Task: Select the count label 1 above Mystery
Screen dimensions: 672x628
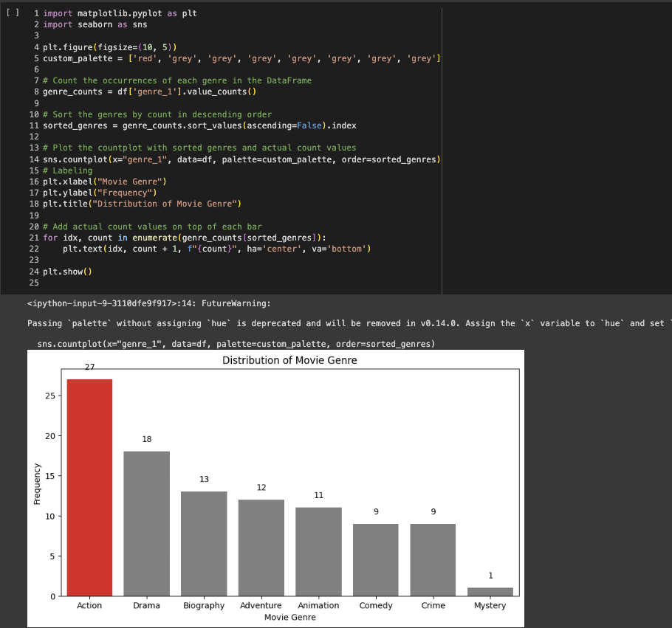Action: click(x=491, y=576)
